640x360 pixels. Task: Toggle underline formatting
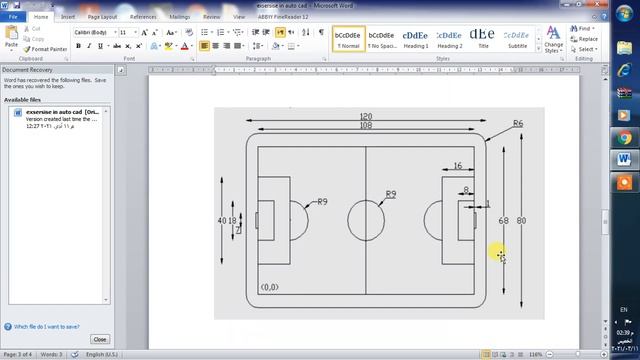pos(100,46)
